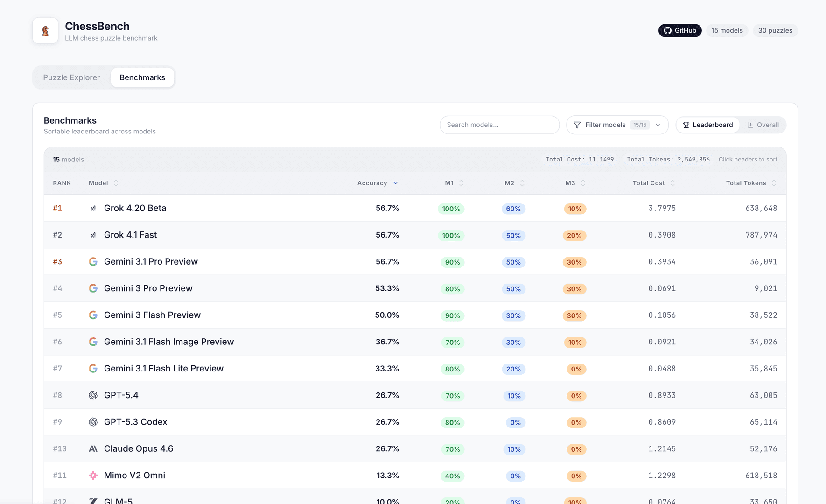Click the 100% M1 badge for Grok 4.1 Fast

click(x=451, y=236)
